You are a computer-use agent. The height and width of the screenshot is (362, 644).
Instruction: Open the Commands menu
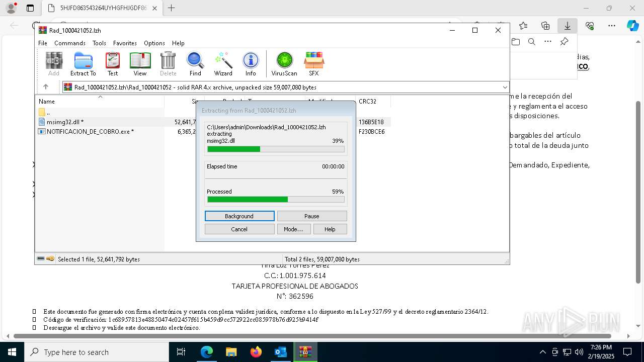click(x=70, y=43)
